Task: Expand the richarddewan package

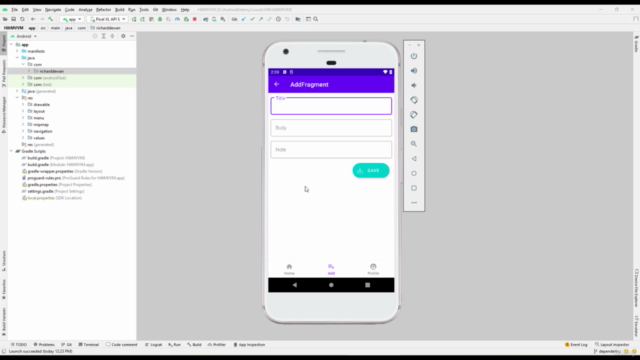Action: click(29, 71)
